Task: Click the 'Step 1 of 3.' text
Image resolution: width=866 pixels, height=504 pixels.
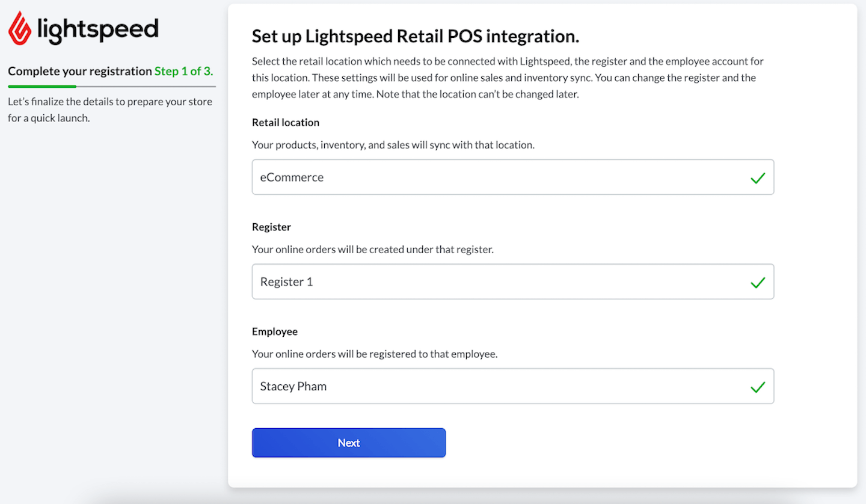Action: click(x=184, y=71)
